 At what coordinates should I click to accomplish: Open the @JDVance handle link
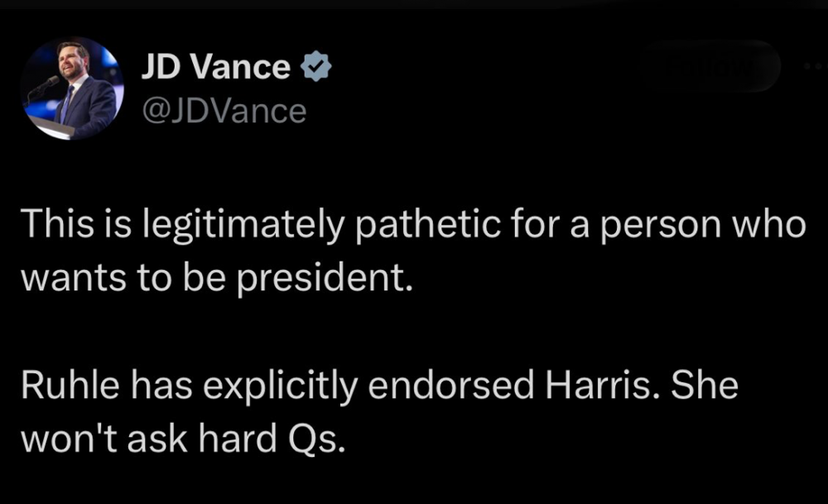(224, 111)
